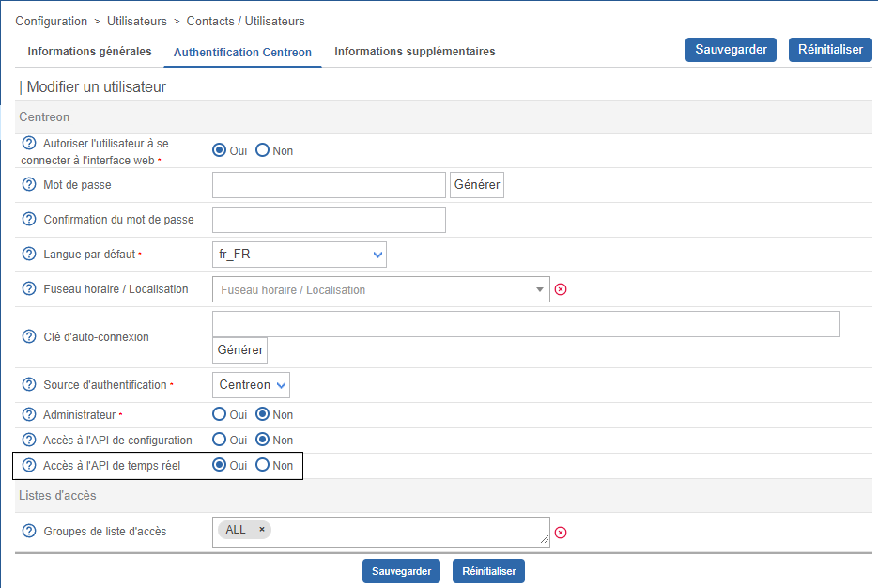Open Informations supplémentaires tab
The image size is (878, 588).
pyautogui.click(x=414, y=52)
